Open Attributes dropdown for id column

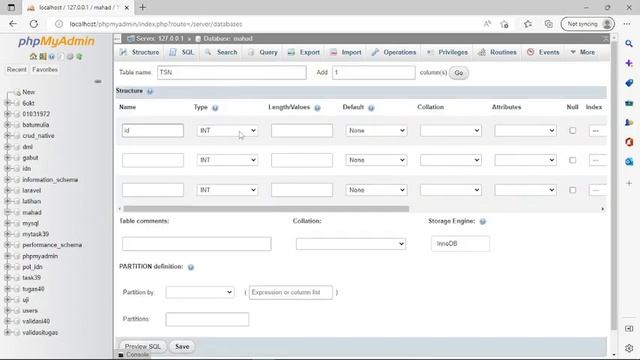(525, 131)
